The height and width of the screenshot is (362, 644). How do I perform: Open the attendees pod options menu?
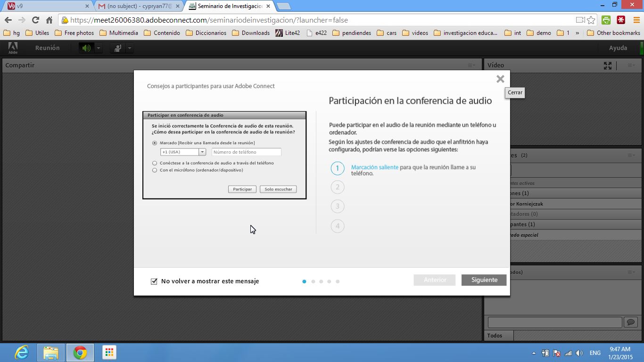[x=631, y=155]
